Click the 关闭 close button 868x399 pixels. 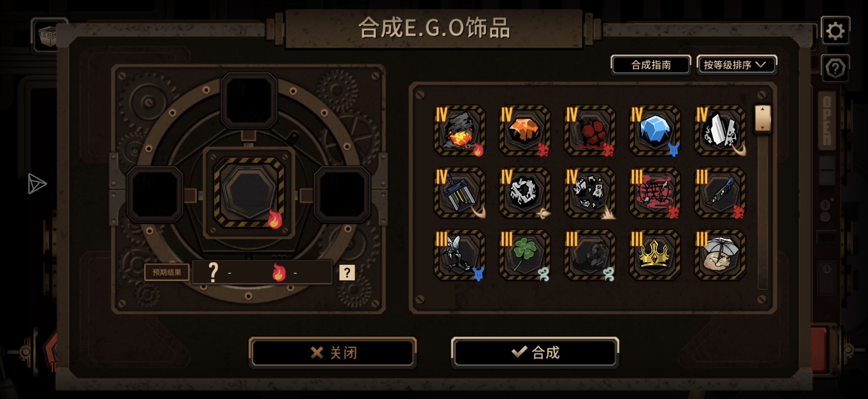coord(333,352)
